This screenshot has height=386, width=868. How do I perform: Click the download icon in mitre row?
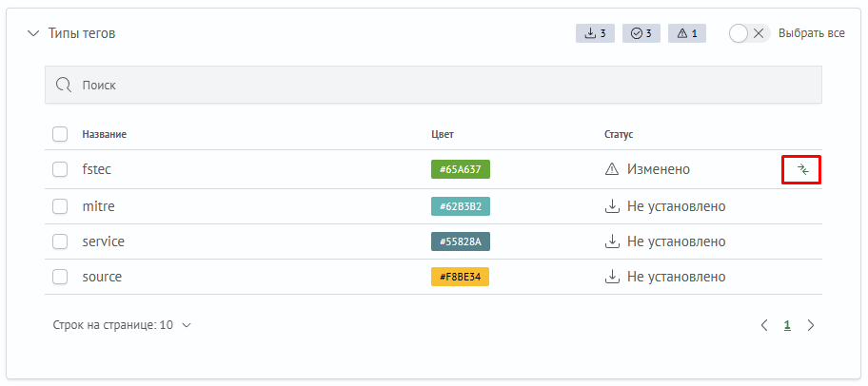pos(612,206)
